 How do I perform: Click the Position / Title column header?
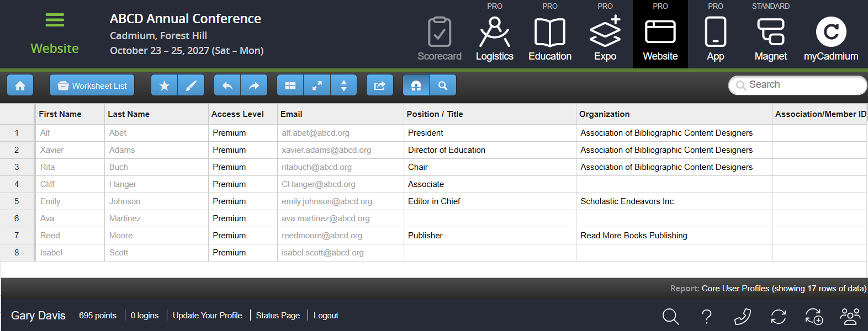point(490,114)
